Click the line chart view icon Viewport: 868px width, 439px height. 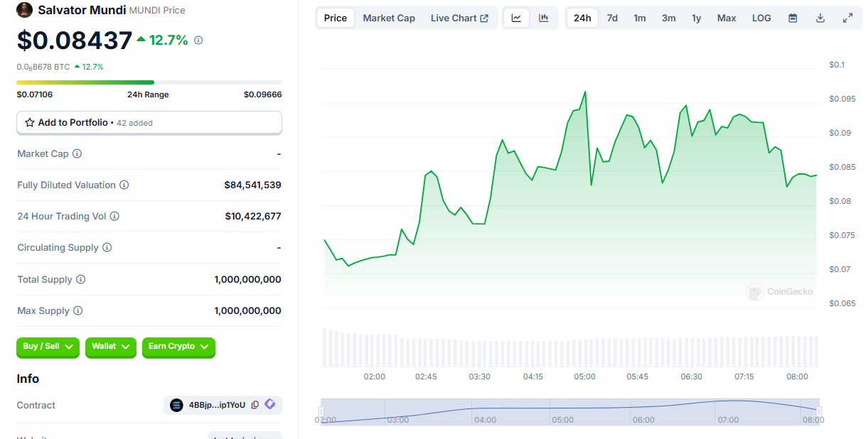pos(516,18)
